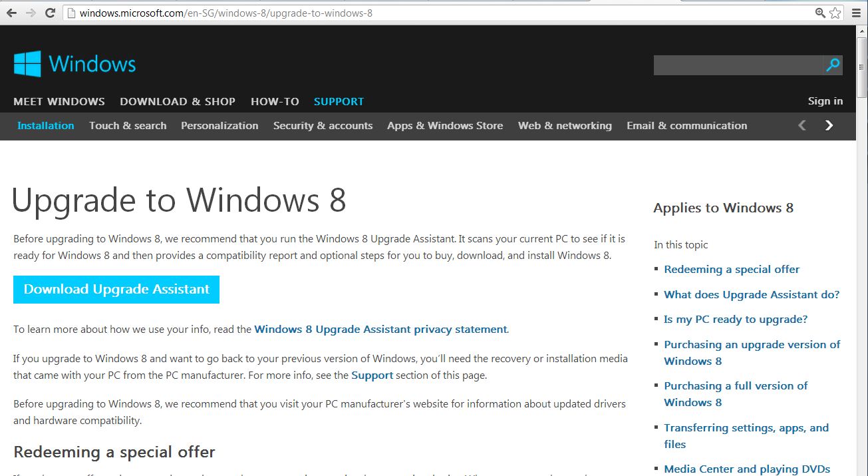
Task: Open Transferring settings, apps, and files link
Action: pos(746,436)
